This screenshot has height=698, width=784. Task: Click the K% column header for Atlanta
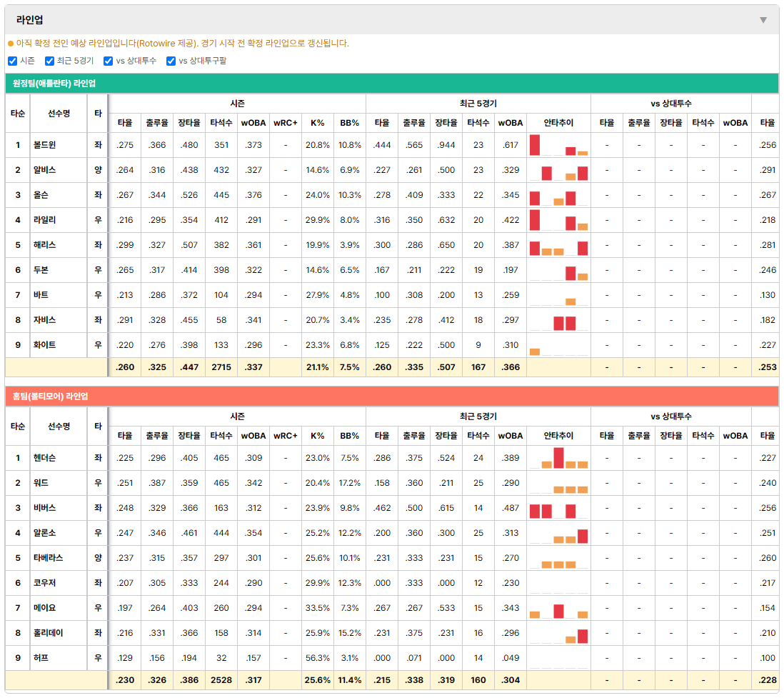pos(318,123)
